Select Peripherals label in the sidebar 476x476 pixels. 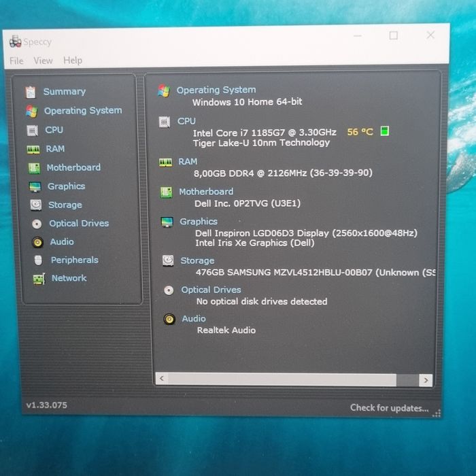[x=75, y=260]
